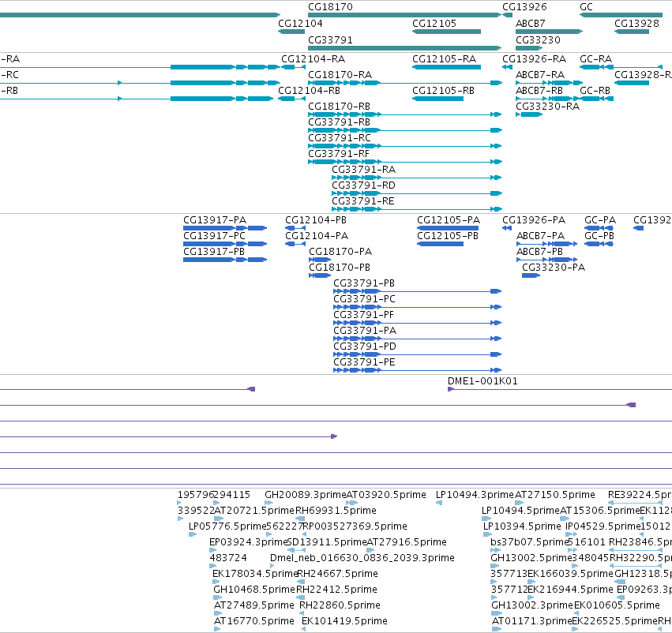This screenshot has width=672, height=633.
Task: Click the LP05776.5prime EST label
Action: (x=227, y=526)
